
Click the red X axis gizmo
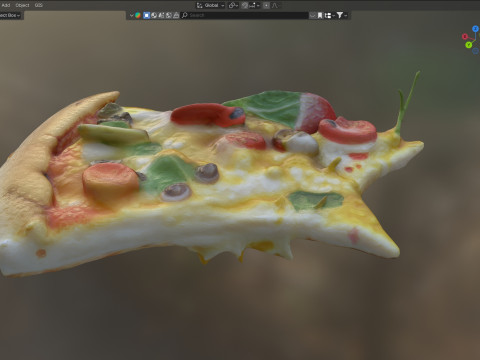coord(465,36)
